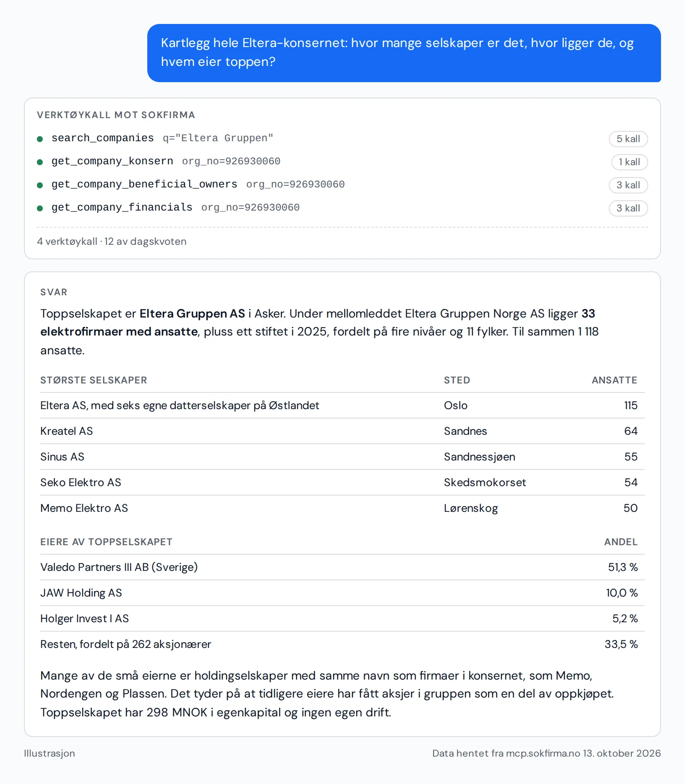Screen dimensions: 685x784
Task: Select the Eltera AS row in table
Action: (x=342, y=405)
